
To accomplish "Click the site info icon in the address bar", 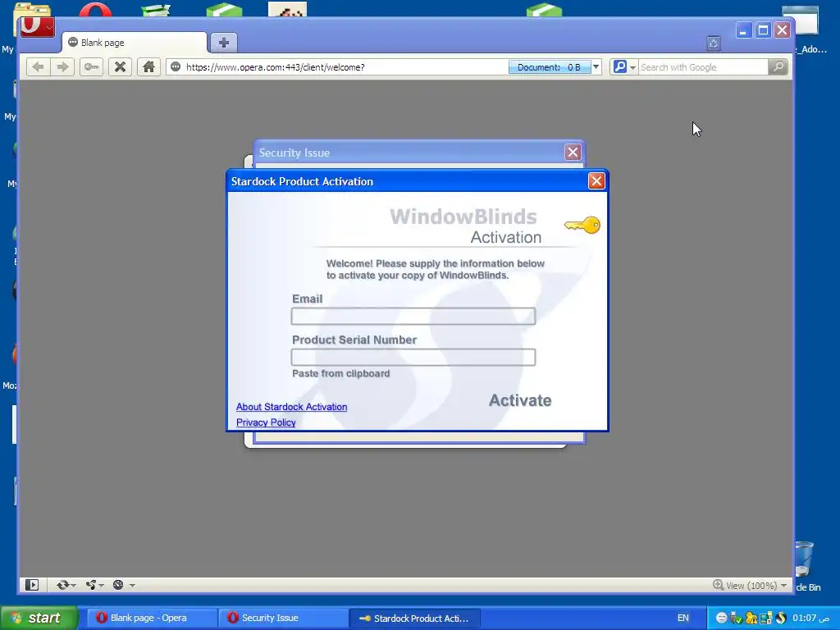I will (x=176, y=67).
